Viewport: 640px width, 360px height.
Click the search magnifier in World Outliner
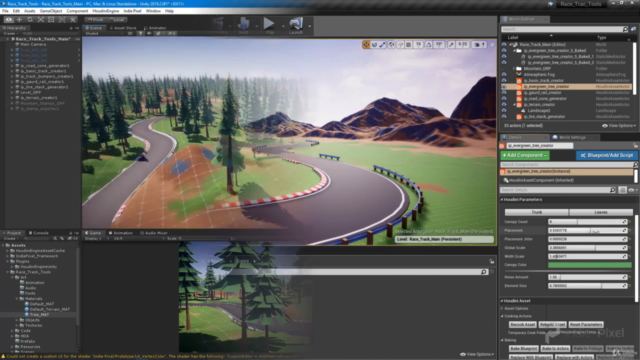point(625,29)
